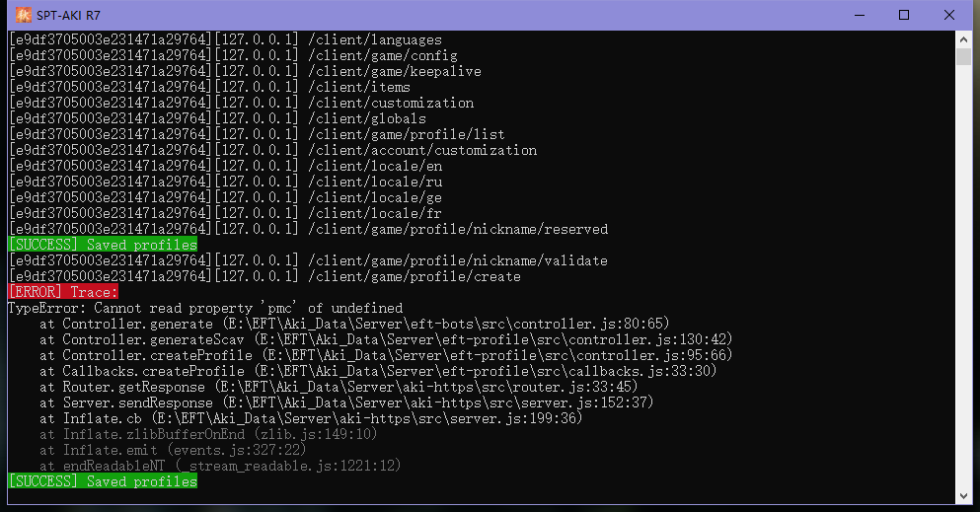Click the Inflate.zlibBufferOnEnd trace line

pyautogui.click(x=208, y=434)
